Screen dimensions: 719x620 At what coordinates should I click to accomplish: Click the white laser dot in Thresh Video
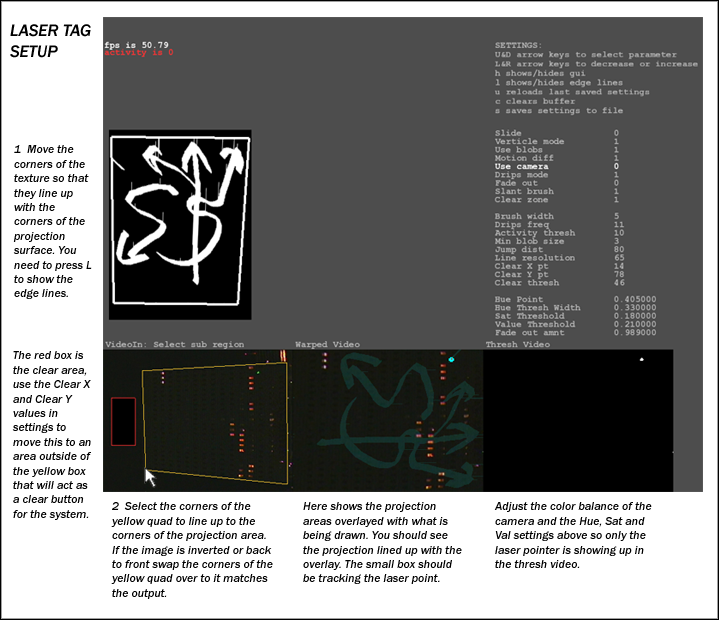pyautogui.click(x=642, y=360)
